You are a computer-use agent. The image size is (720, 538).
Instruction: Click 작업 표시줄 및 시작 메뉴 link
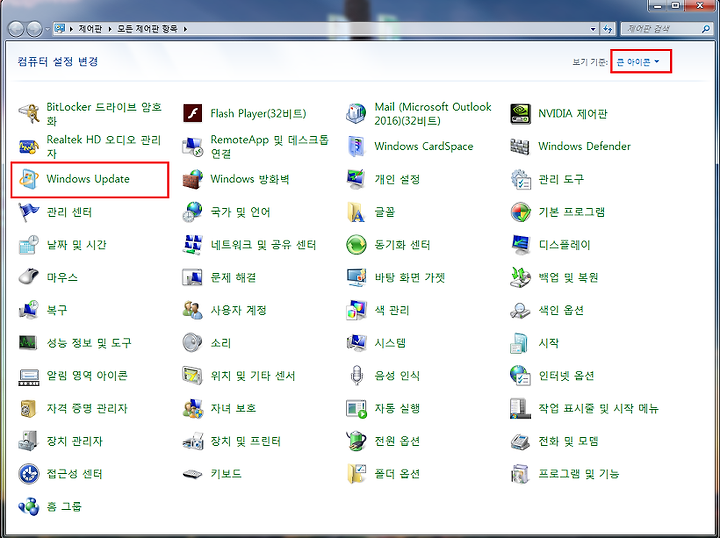pyautogui.click(x=598, y=408)
